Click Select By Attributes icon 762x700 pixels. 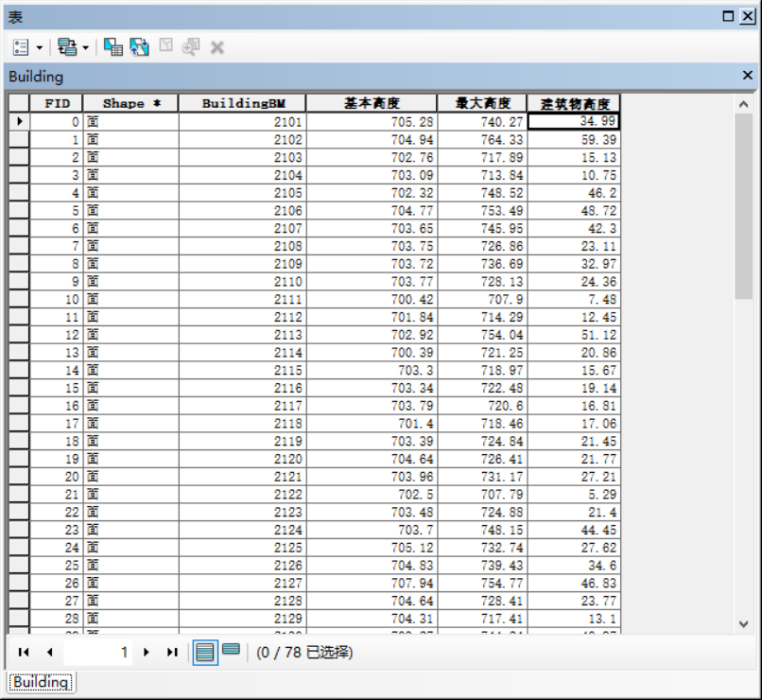pos(113,47)
